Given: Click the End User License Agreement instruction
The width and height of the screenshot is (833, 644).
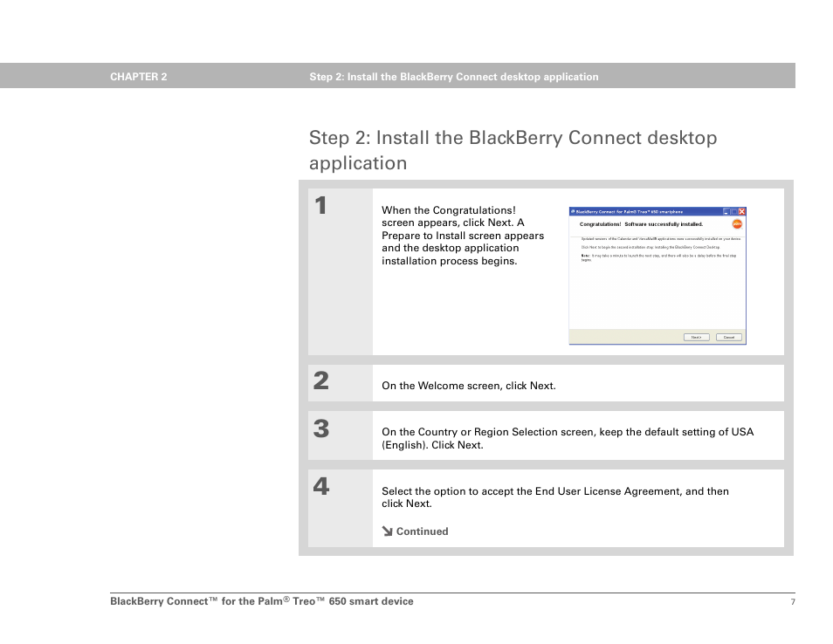Looking at the screenshot, I should coord(555,497).
